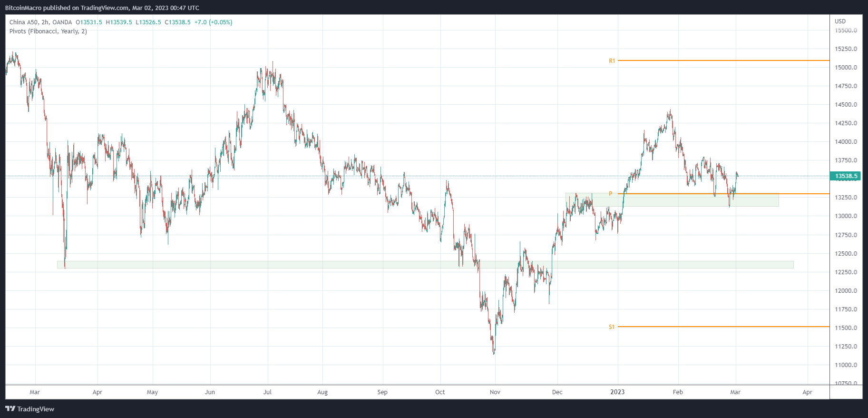
Task: Click the high value H13539.5 in the header
Action: (119, 22)
